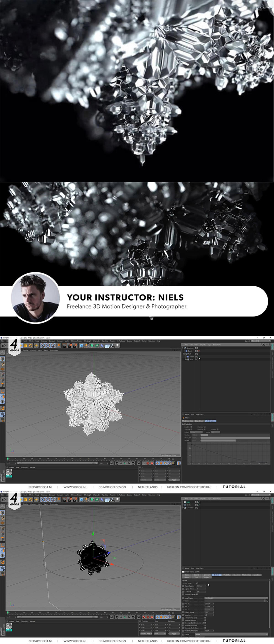
Task: Click Cube primitive icon in lower screenshot toolbar
Action: pyautogui.click(x=81, y=499)
